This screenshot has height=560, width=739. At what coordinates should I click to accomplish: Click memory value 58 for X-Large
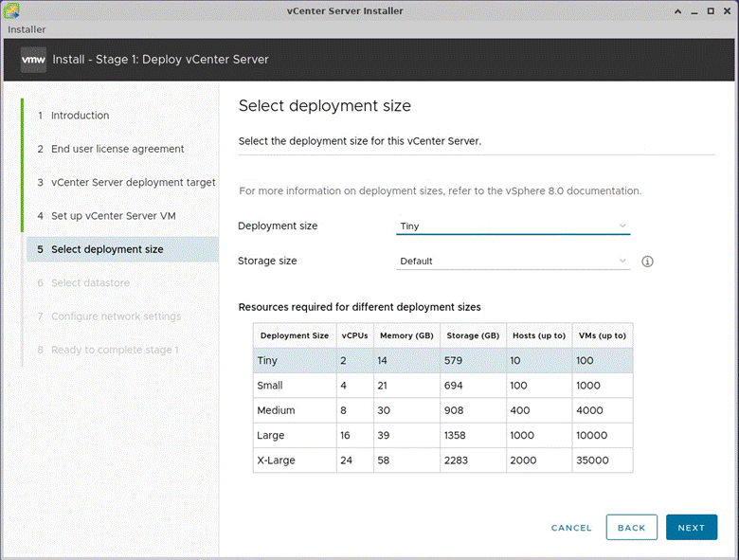click(x=383, y=461)
